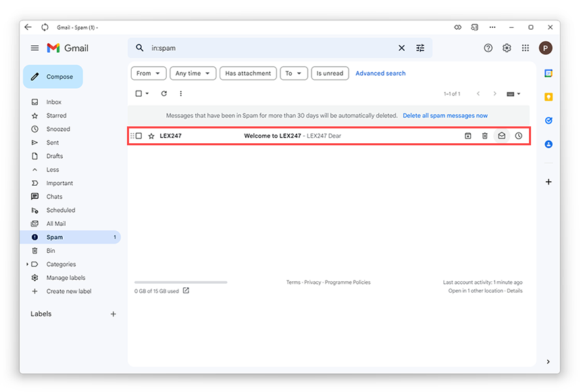
Task: Delete the LEX247 spam message
Action: [484, 135]
